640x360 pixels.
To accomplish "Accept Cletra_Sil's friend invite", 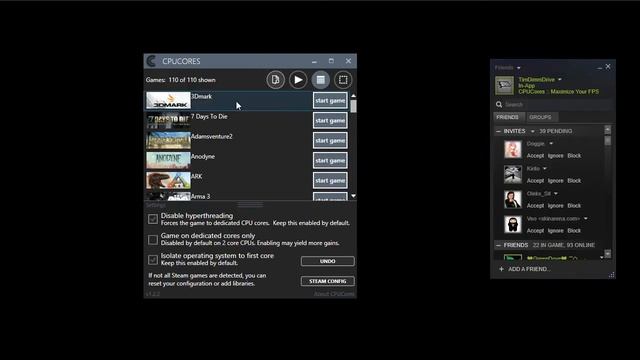I will click(535, 206).
